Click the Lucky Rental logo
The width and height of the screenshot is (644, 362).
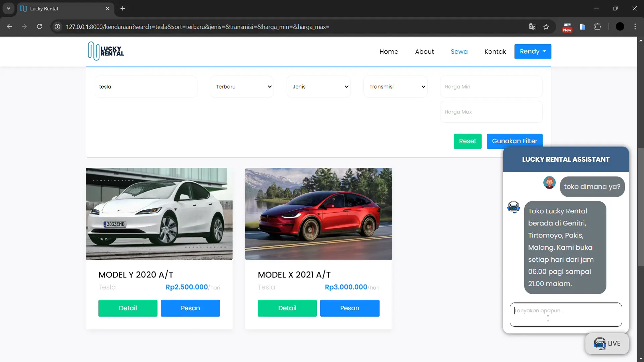coord(106,51)
